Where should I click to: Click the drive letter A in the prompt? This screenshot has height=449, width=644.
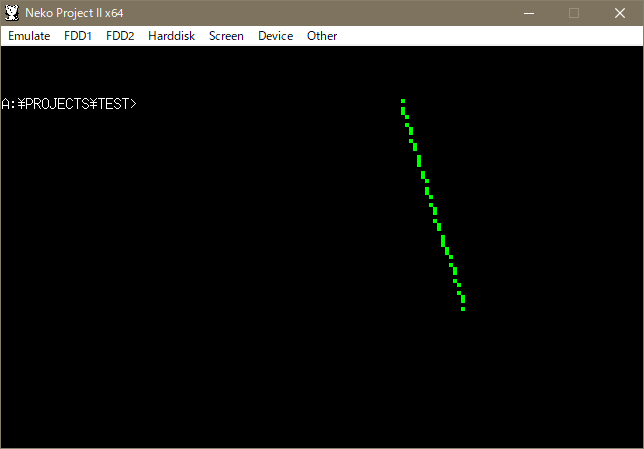[x=5, y=104]
